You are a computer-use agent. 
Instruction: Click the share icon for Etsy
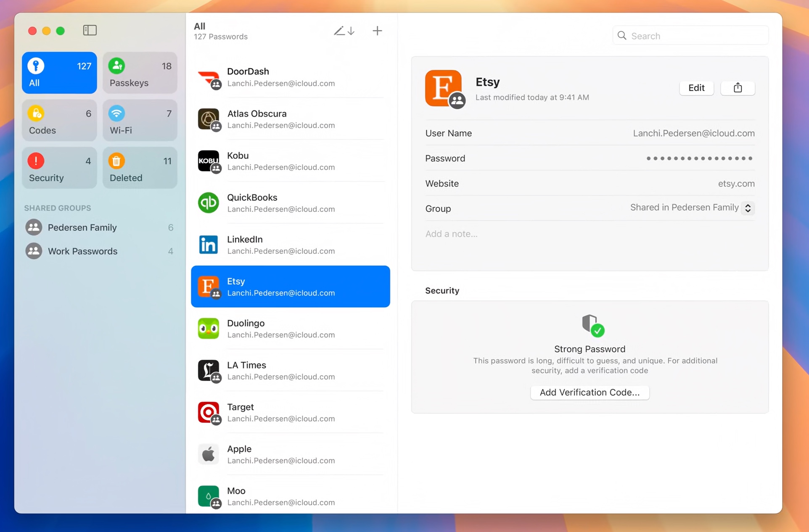point(738,88)
